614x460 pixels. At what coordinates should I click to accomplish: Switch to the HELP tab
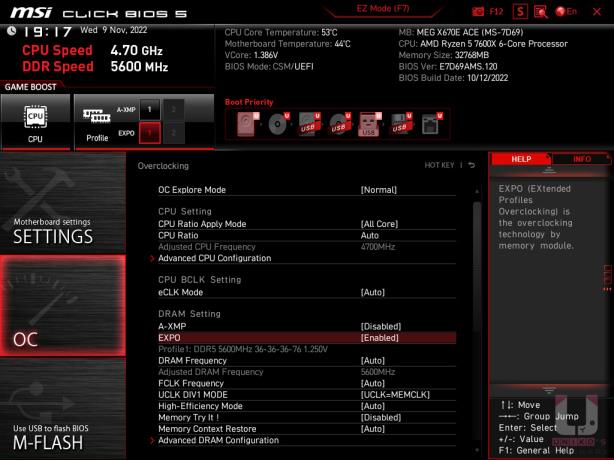tap(521, 159)
